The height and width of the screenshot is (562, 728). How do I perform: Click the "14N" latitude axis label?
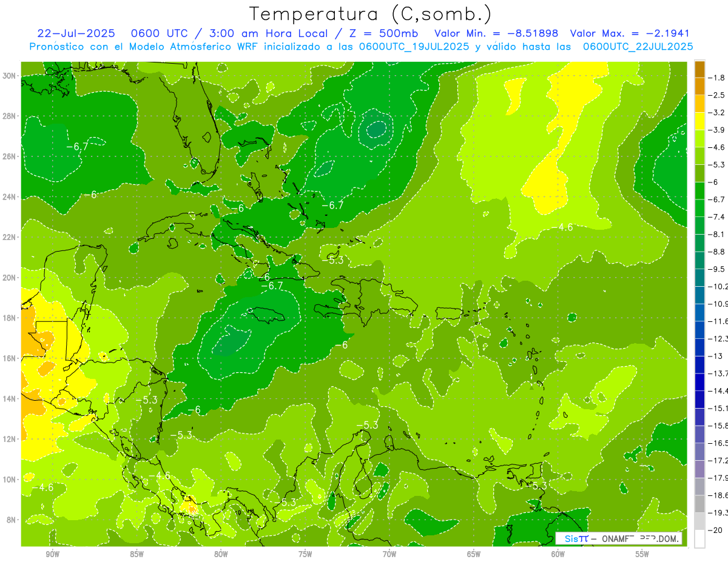(10, 399)
